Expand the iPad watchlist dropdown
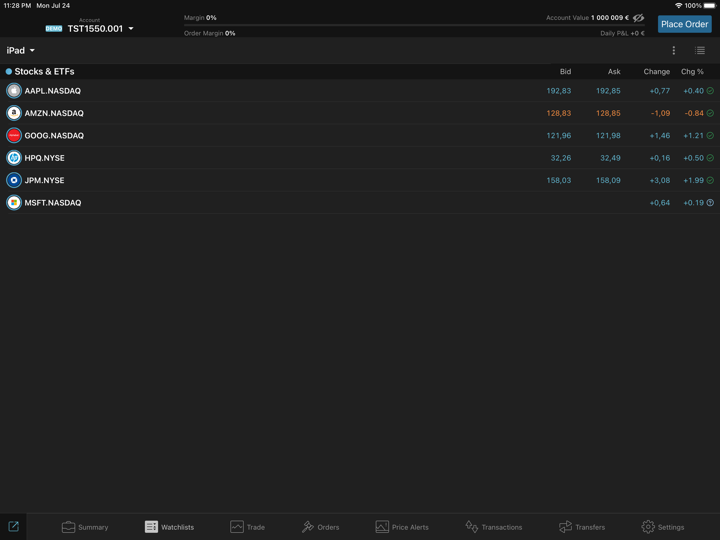The image size is (720, 540). click(21, 50)
